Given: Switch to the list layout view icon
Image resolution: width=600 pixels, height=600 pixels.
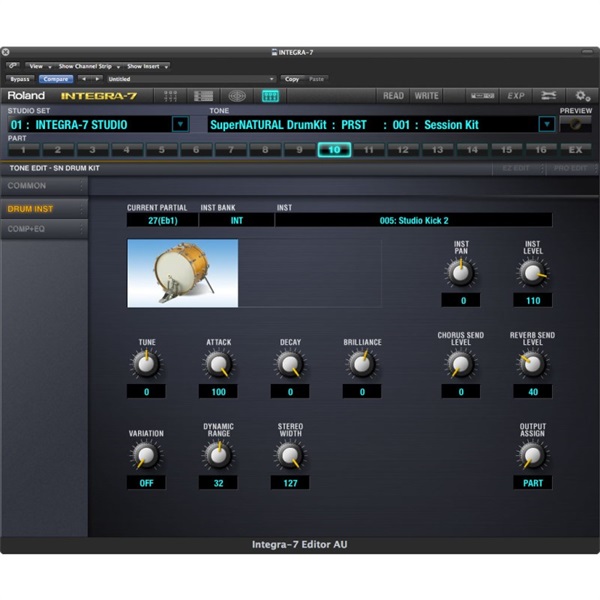Looking at the screenshot, I should [x=203, y=96].
